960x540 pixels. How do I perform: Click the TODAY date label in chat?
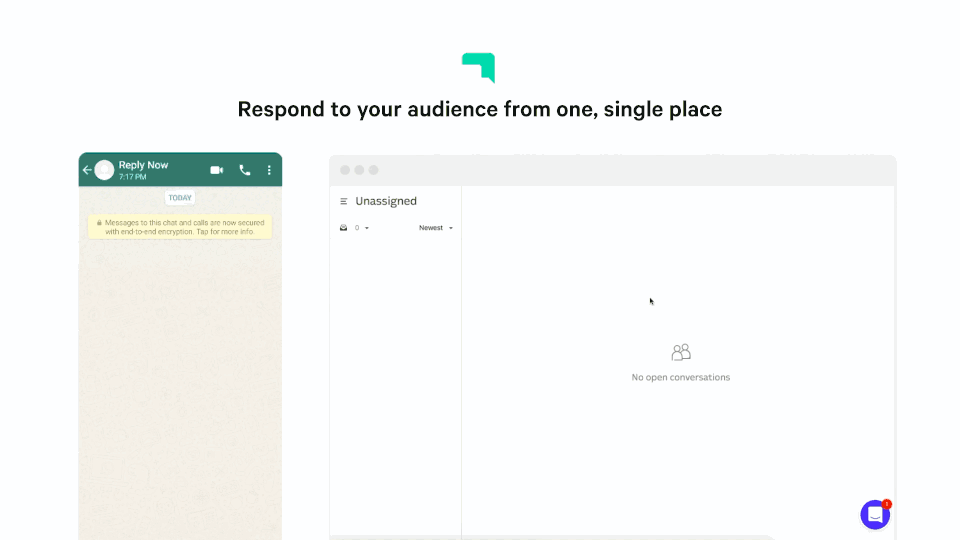pyautogui.click(x=180, y=198)
